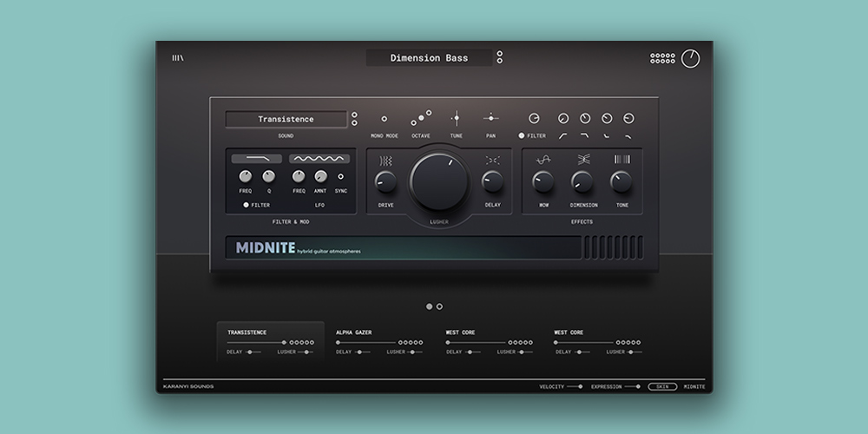The height and width of the screenshot is (434, 868).
Task: Switch to the second page dot
Action: click(439, 306)
